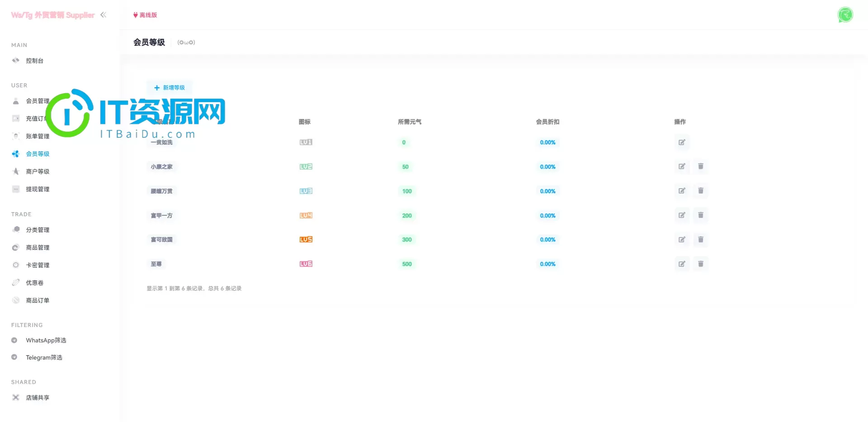Click the 店铺共享 sidebar icon
This screenshot has height=422, width=868.
click(16, 398)
